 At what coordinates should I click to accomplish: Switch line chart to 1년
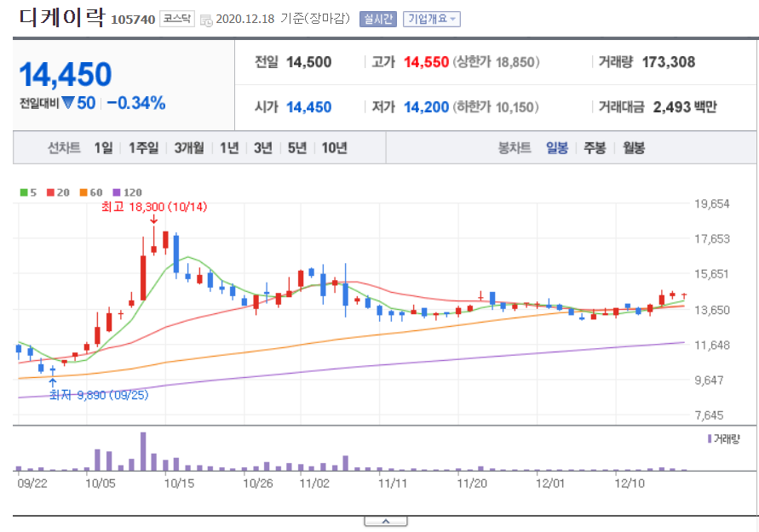pos(229,147)
